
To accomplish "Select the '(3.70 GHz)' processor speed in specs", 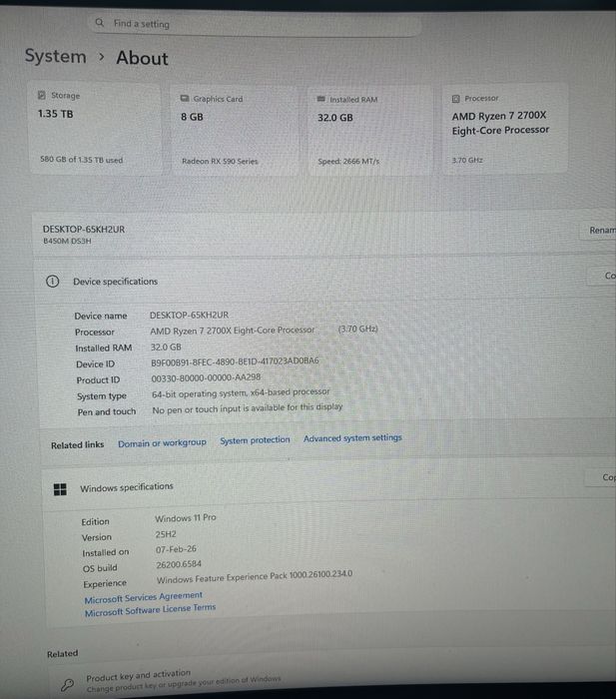I will [x=358, y=329].
